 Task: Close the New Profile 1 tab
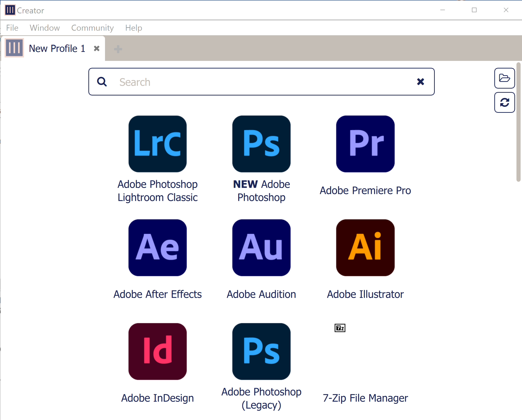pyautogui.click(x=97, y=49)
